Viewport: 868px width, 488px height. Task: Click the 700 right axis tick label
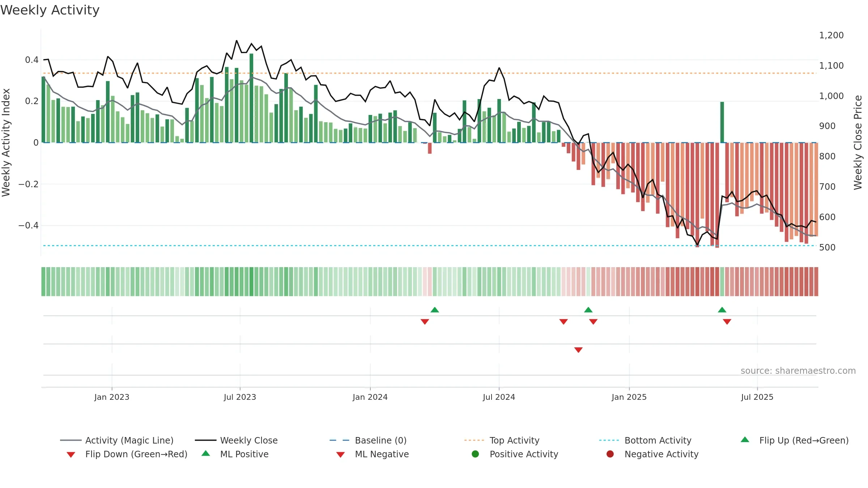point(827,187)
